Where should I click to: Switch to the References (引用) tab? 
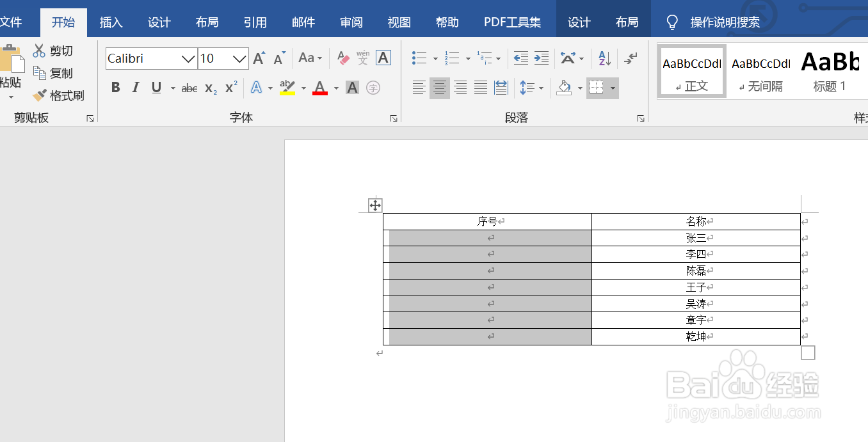point(255,22)
